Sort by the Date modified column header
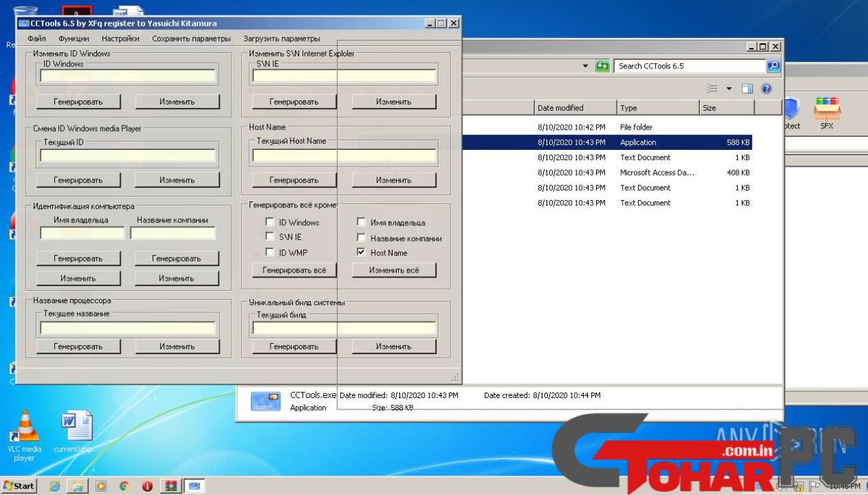This screenshot has width=868, height=495. 574,108
